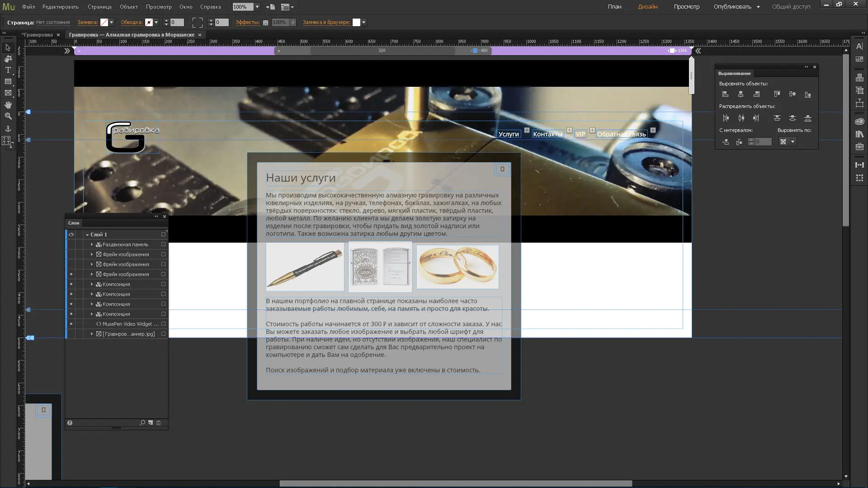868x488 pixels.
Task: Select the Text tool in toolbar
Action: [8, 70]
